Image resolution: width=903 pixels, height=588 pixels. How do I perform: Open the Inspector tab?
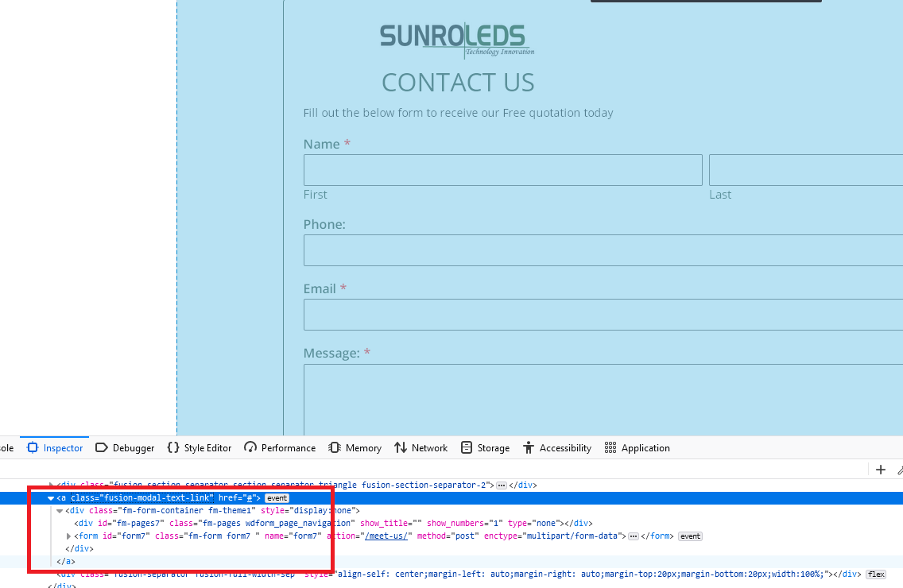[x=55, y=448]
